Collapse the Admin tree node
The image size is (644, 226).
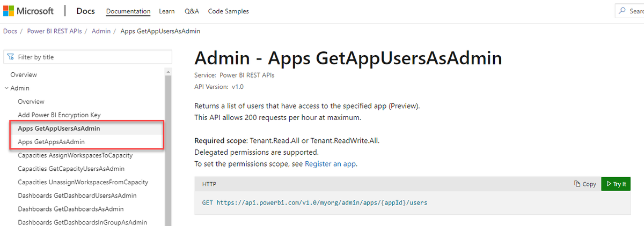6,88
